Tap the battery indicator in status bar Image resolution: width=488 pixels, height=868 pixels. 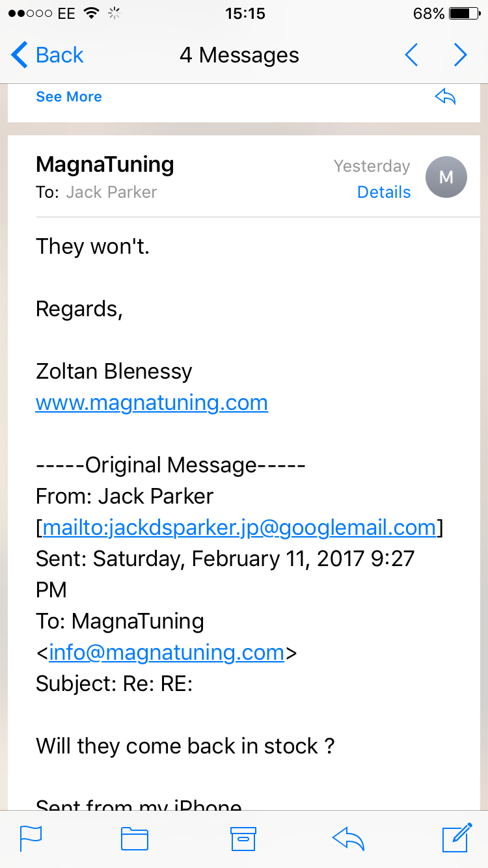click(463, 14)
